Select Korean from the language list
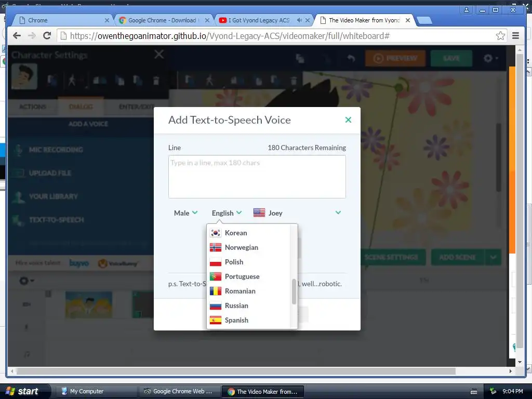The height and width of the screenshot is (399, 532). [x=248, y=233]
